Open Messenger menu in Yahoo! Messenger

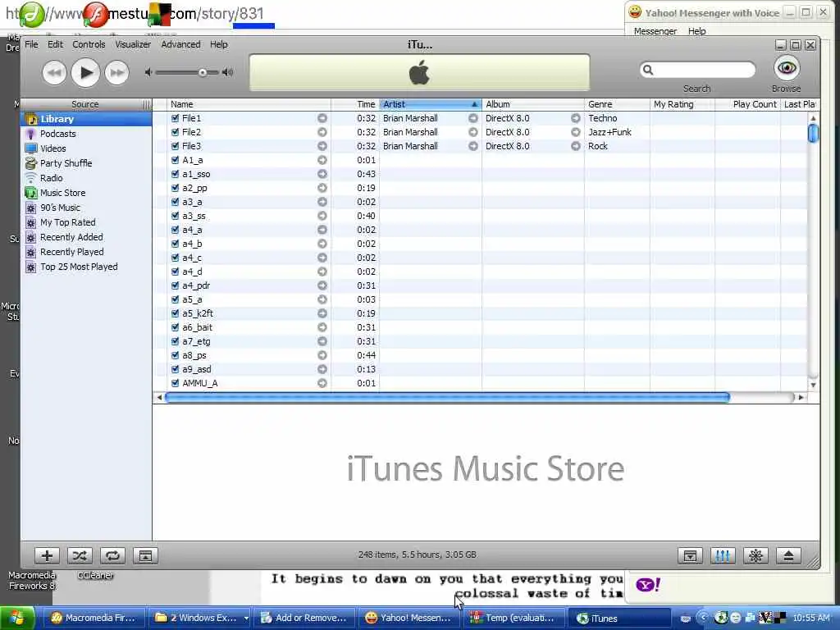coord(655,31)
